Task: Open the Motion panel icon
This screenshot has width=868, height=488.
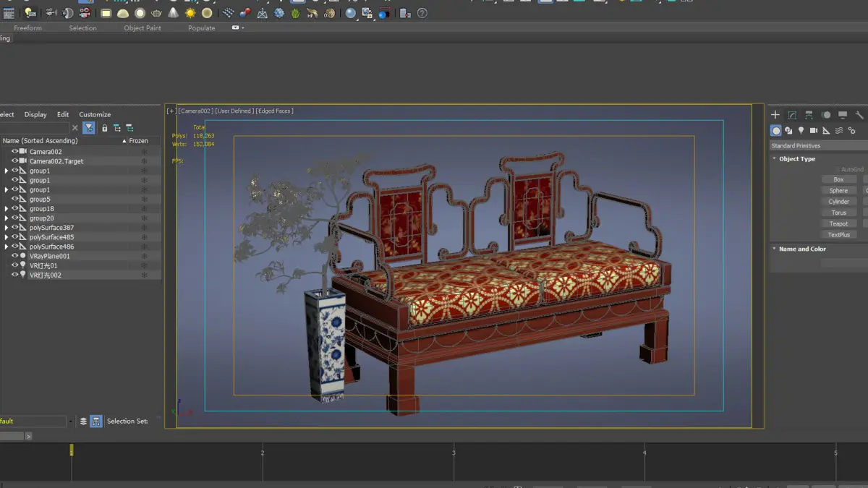Action: (x=826, y=115)
